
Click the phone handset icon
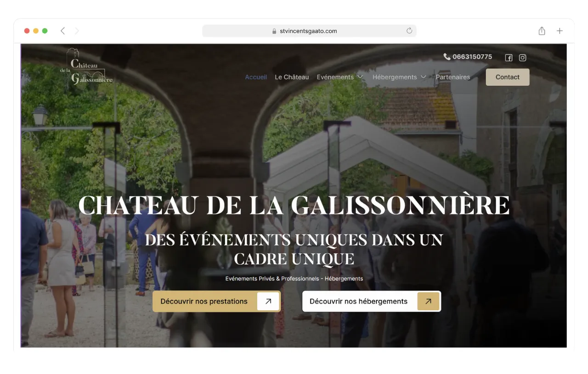447,56
